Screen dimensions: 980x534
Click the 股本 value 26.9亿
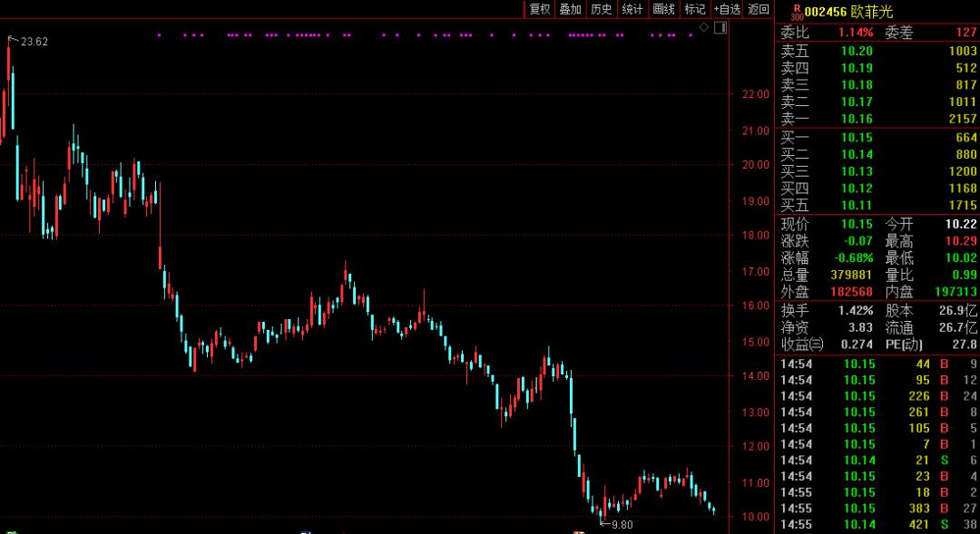[959, 310]
